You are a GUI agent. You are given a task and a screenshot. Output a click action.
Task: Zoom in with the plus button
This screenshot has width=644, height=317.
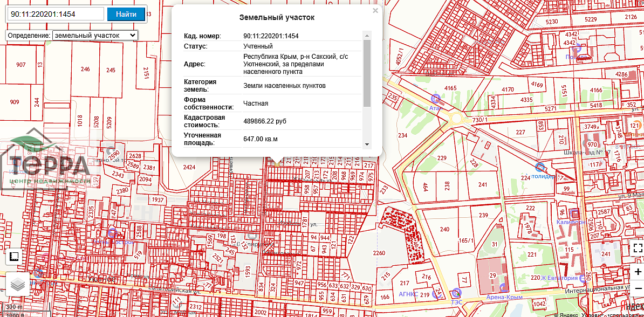[638, 272]
